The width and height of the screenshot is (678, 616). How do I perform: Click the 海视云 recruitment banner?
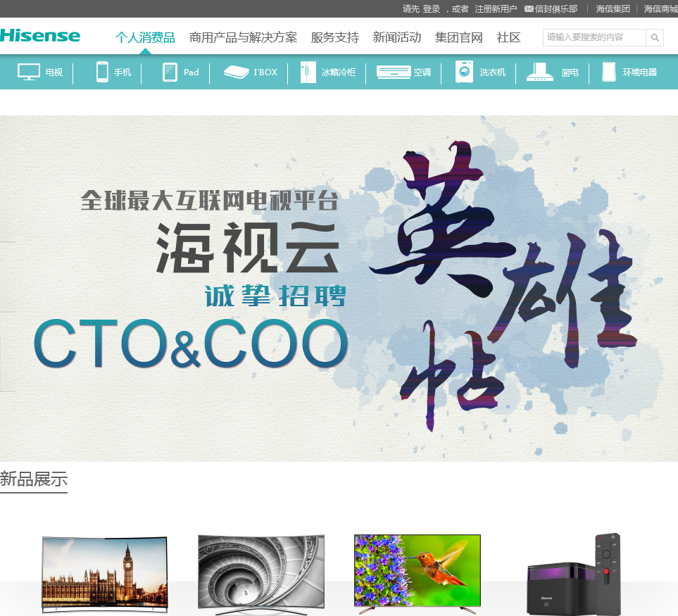339,289
